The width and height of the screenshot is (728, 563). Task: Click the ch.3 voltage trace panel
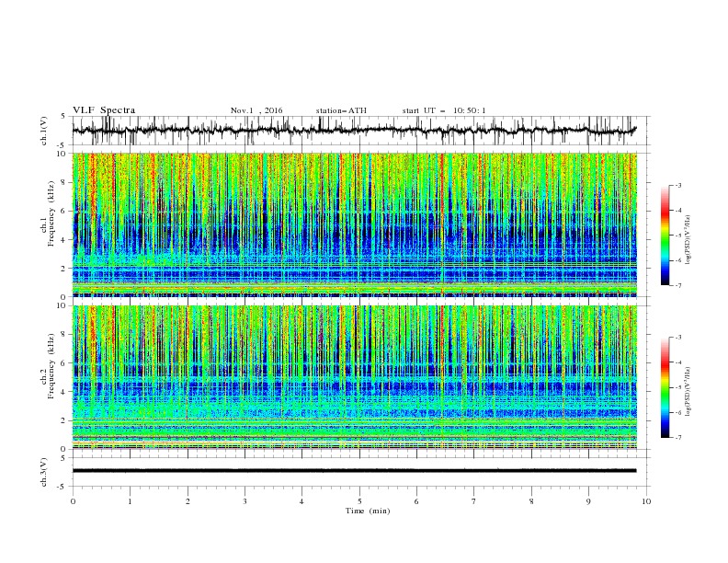pyautogui.click(x=361, y=472)
